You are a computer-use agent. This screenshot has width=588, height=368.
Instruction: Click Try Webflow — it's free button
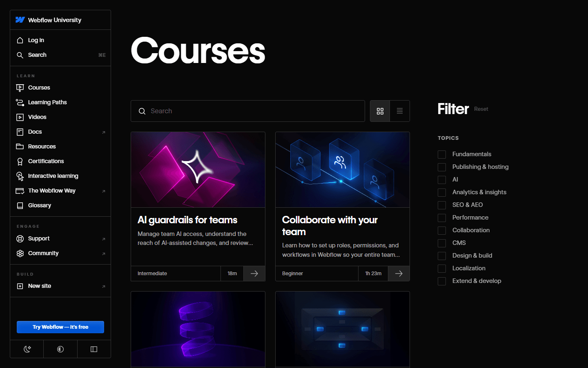(x=60, y=327)
